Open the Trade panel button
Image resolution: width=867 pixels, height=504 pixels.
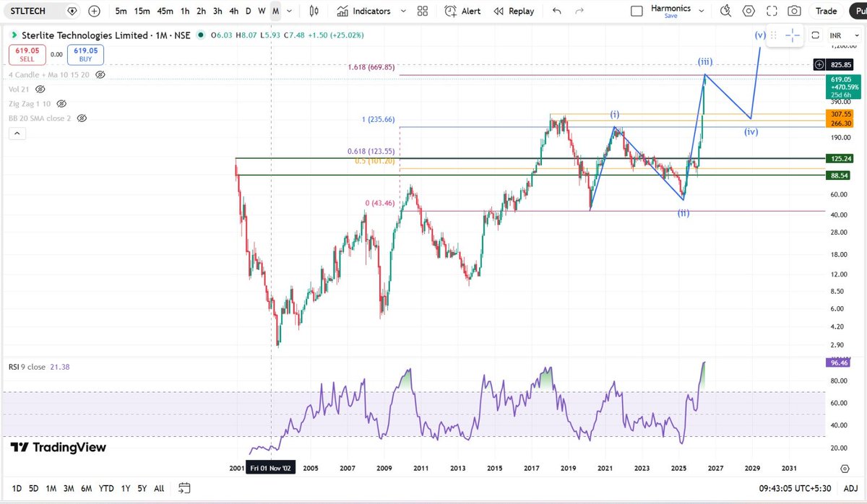[x=826, y=11]
